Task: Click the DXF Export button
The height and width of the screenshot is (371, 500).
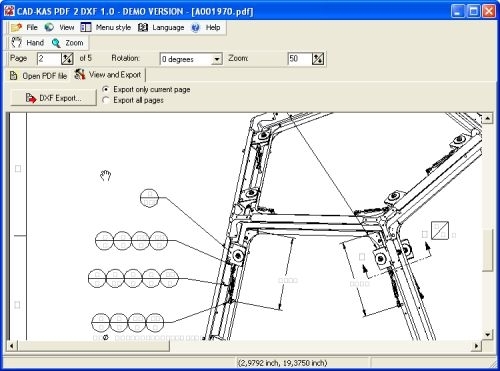Action: pyautogui.click(x=53, y=98)
